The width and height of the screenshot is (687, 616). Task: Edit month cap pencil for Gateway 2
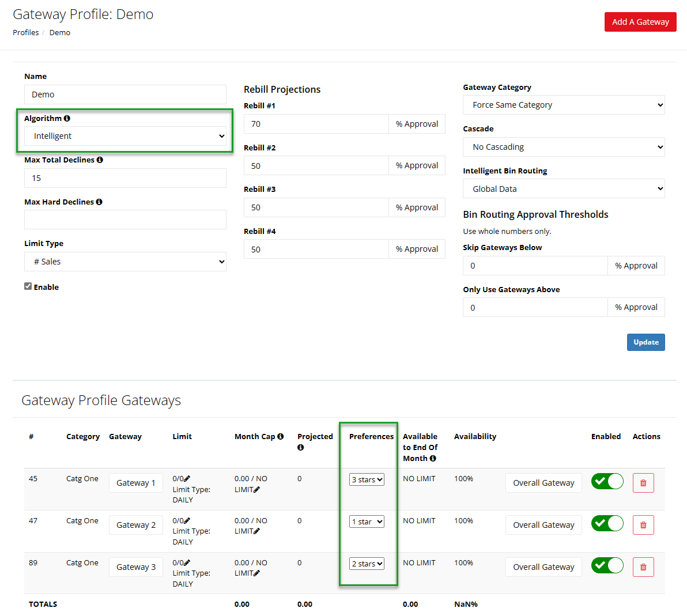point(257,531)
